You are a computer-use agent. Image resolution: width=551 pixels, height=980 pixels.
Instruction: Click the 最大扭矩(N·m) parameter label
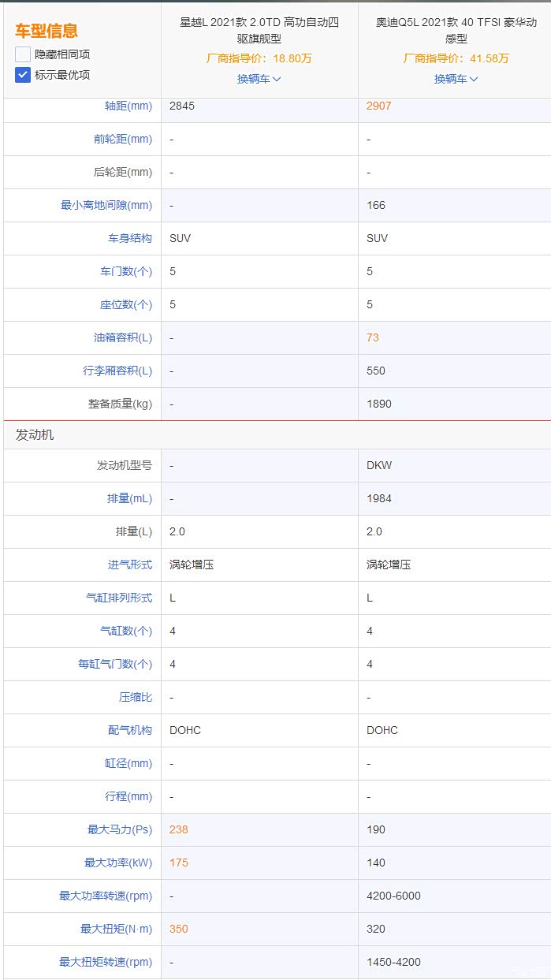(116, 929)
